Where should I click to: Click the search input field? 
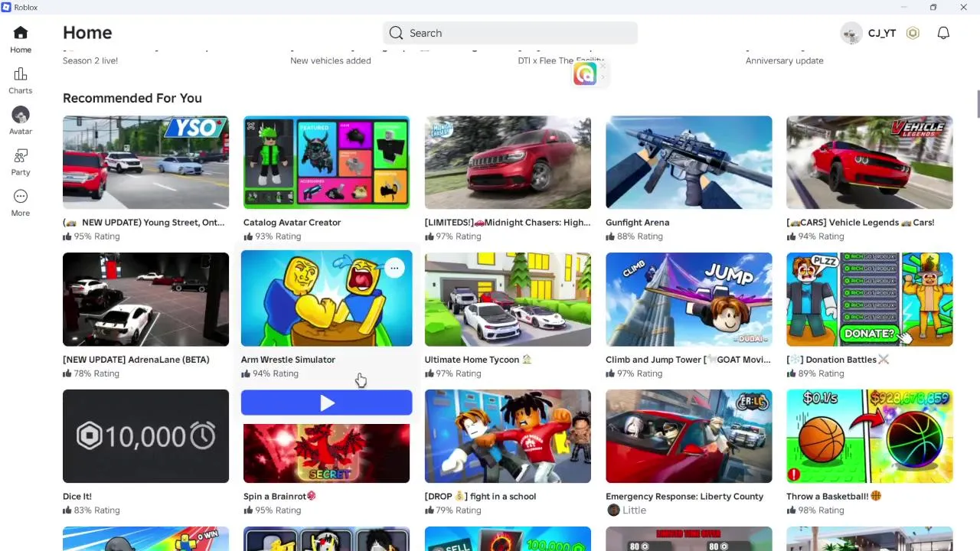click(x=510, y=33)
